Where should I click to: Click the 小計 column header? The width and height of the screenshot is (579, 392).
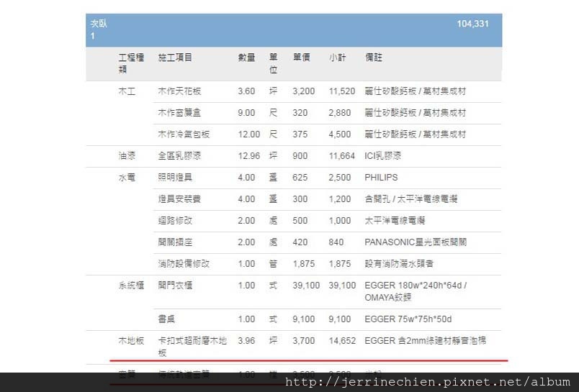tap(338, 57)
